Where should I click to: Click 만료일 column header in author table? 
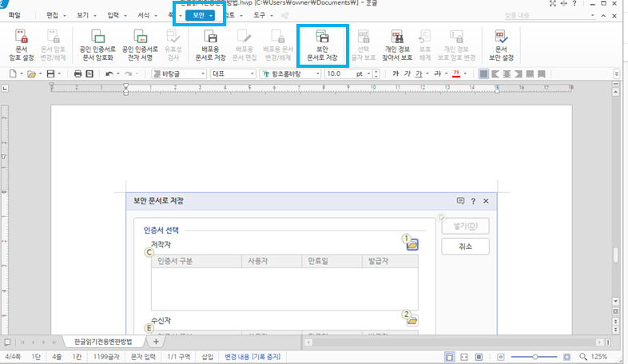coord(332,261)
